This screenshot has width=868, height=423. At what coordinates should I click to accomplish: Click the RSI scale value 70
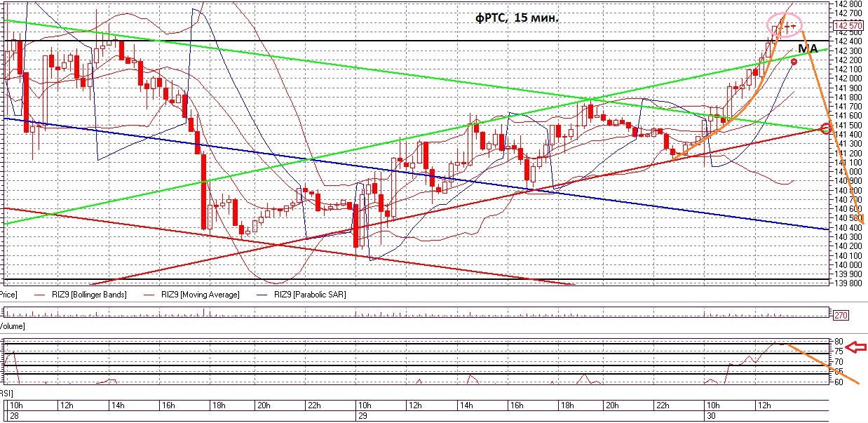coord(839,361)
